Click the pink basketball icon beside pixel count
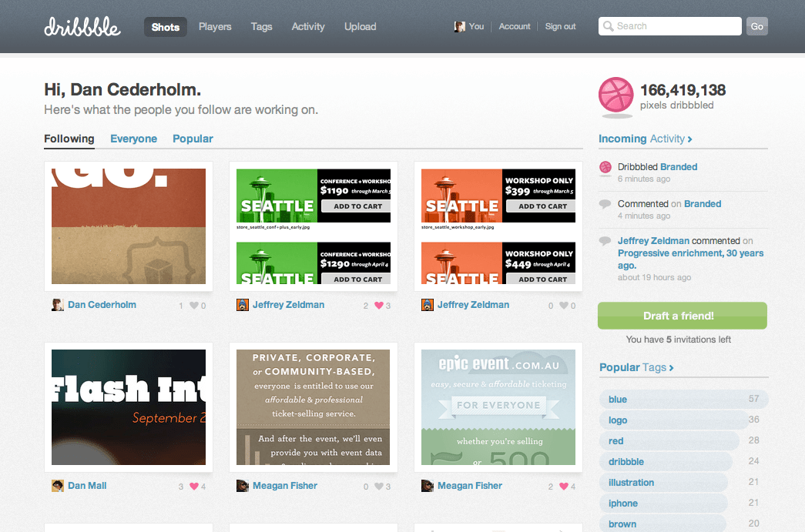 (x=616, y=95)
